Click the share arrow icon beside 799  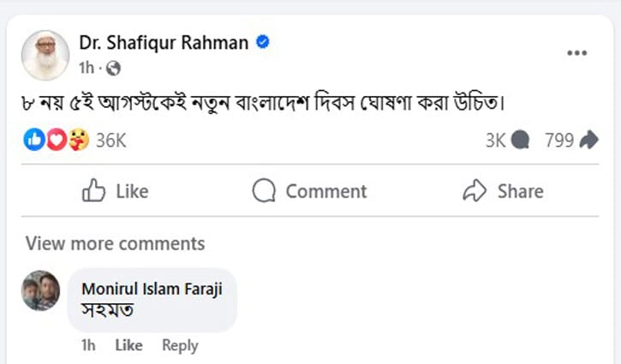click(x=588, y=140)
